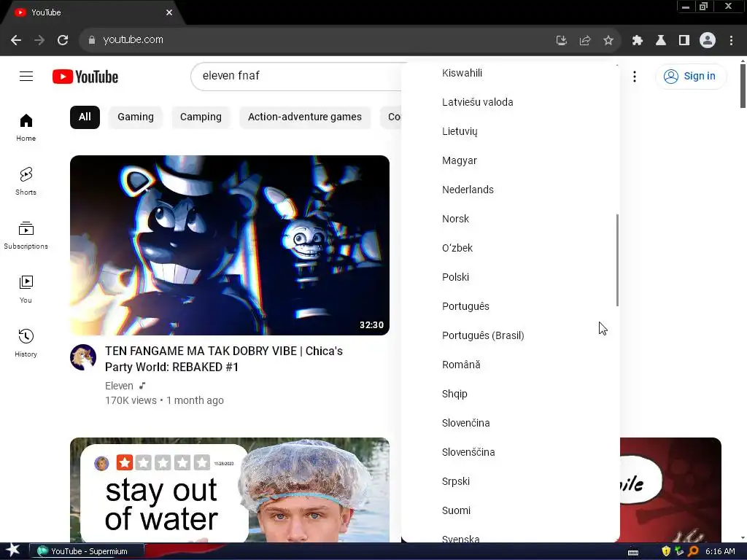Click the language list scrollbar
Image resolution: width=747 pixels, height=560 pixels.
617,260
